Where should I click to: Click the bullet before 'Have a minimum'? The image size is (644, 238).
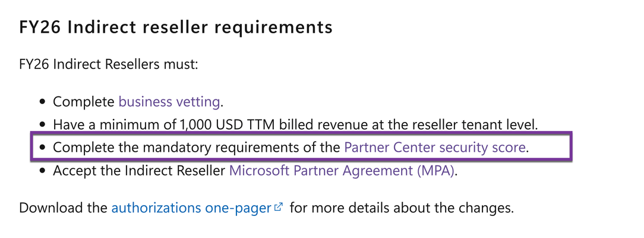coord(42,125)
